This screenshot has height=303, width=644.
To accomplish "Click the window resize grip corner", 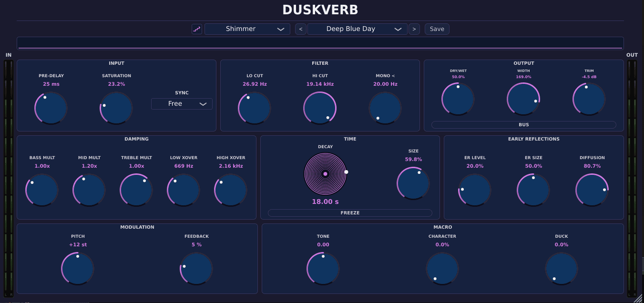I will pos(638,298).
